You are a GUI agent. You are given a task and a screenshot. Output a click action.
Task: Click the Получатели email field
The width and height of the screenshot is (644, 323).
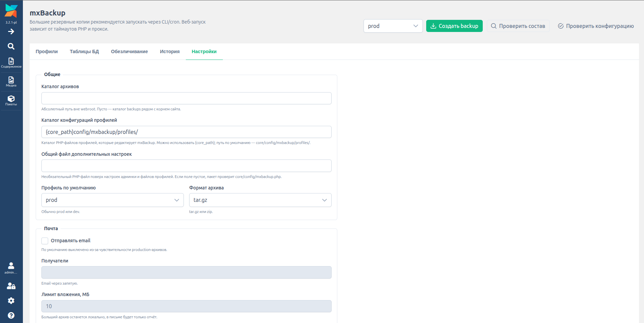(187, 273)
